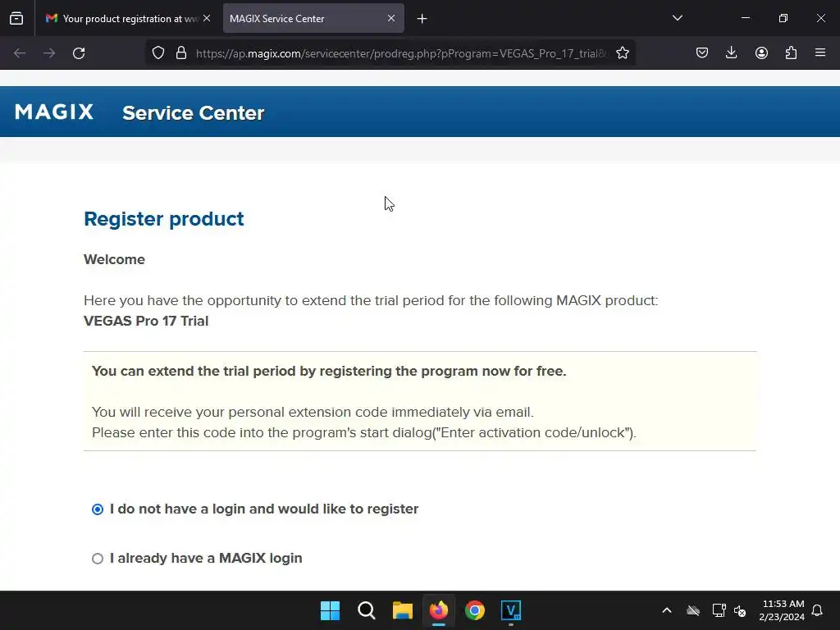
Task: Open the Firefox hamburger application menu
Action: coord(820,52)
